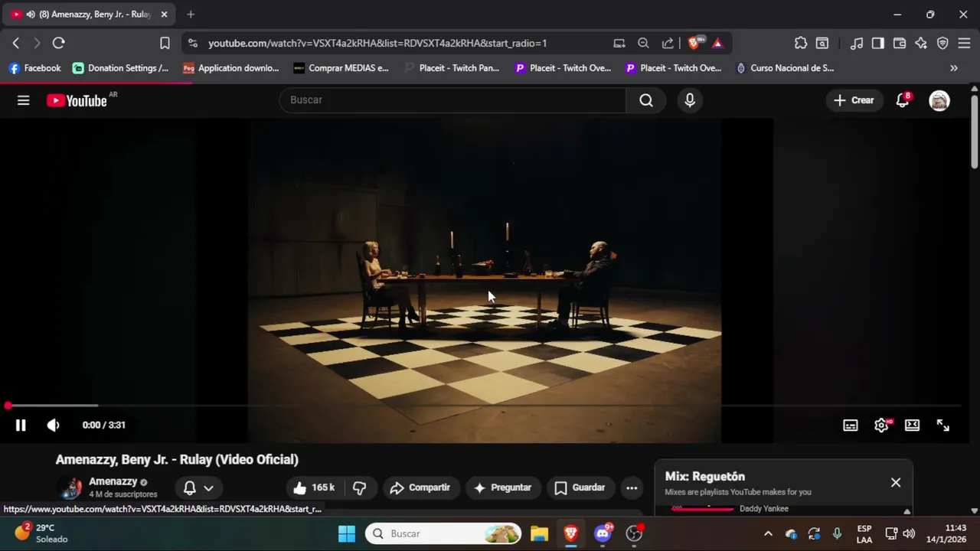Image resolution: width=980 pixels, height=551 pixels.
Task: Open the Brave main menu
Action: tap(964, 44)
